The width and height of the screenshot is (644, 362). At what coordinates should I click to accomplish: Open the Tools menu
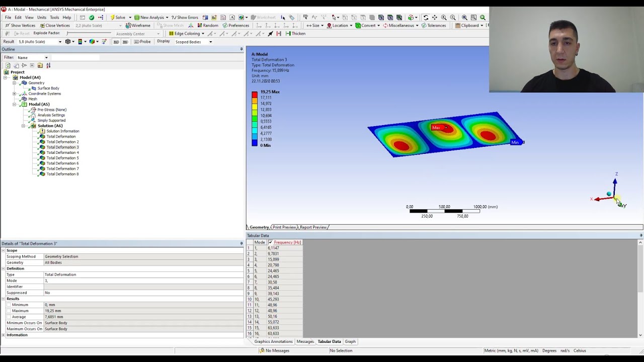(x=54, y=18)
